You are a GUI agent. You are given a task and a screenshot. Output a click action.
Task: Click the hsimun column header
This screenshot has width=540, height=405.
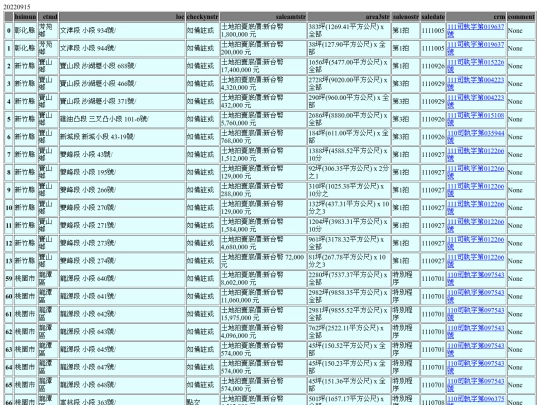(25, 17)
